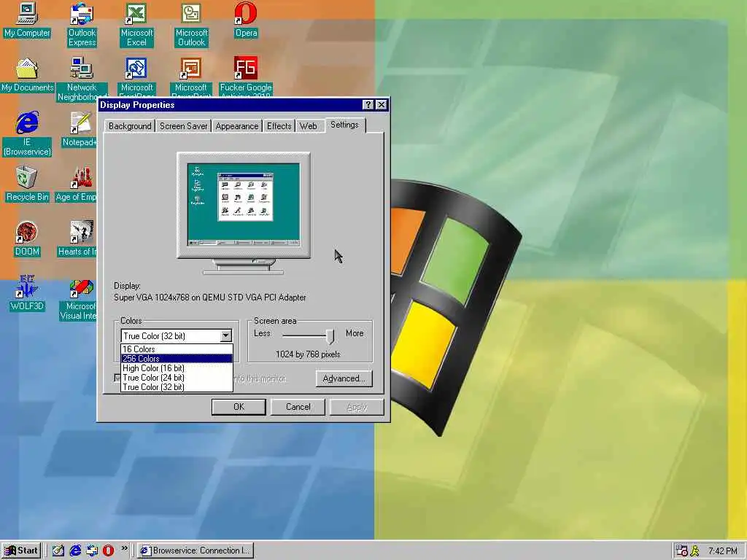The width and height of the screenshot is (747, 560).
Task: Activate the Browservice taskbar window button
Action: (196, 551)
